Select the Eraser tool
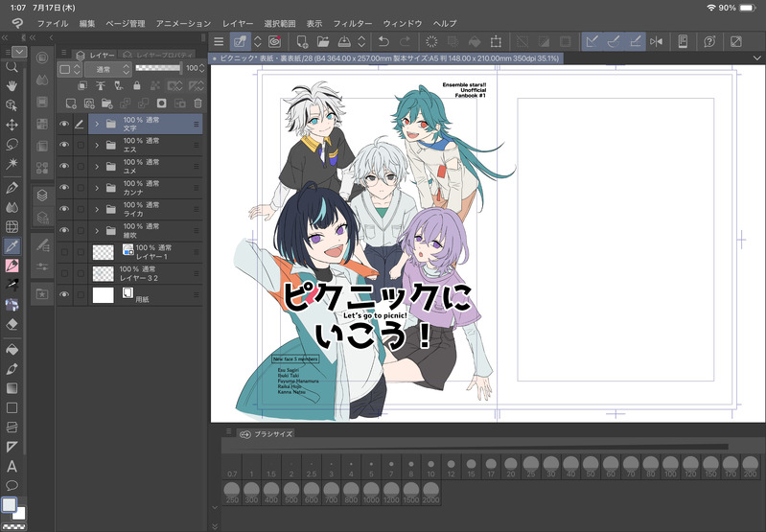Screen dimensions: 766x532 (12, 325)
